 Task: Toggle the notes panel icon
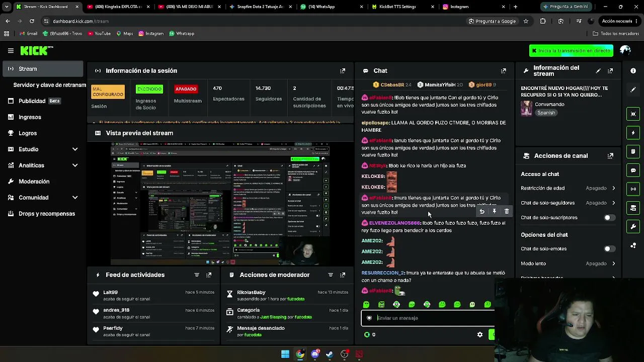click(x=633, y=151)
